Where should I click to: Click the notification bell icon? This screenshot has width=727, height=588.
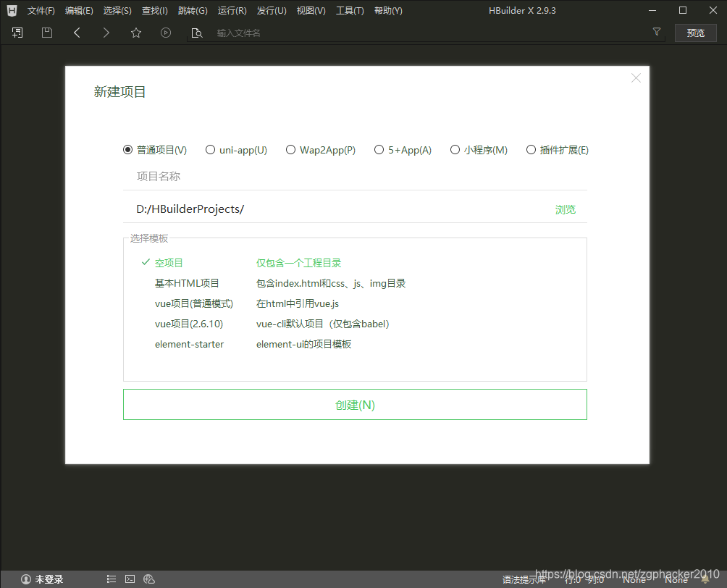(x=706, y=579)
